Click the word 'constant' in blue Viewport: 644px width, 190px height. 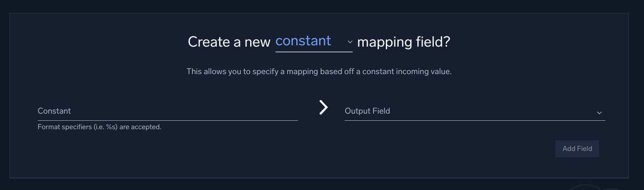303,41
